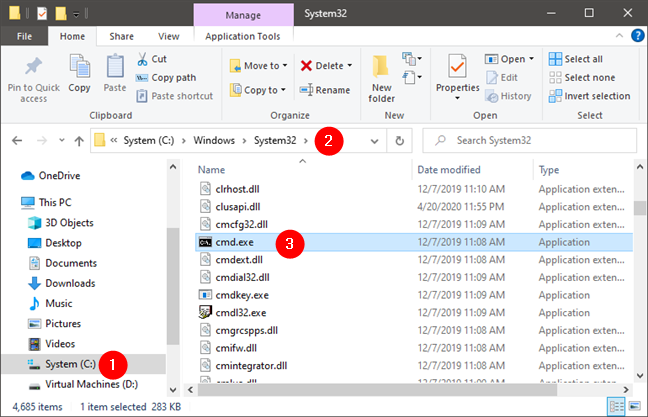The image size is (648, 417).
Task: Sort by the Name column header
Action: (x=211, y=170)
